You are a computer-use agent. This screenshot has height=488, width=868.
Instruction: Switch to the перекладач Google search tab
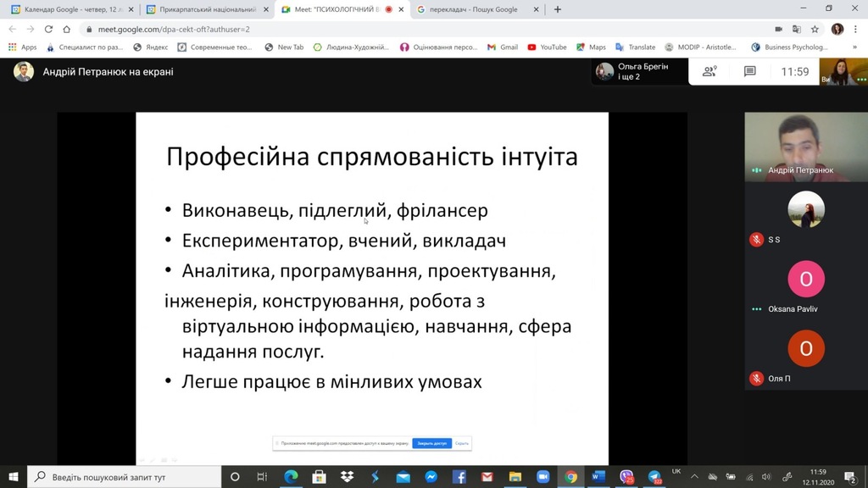470,9
